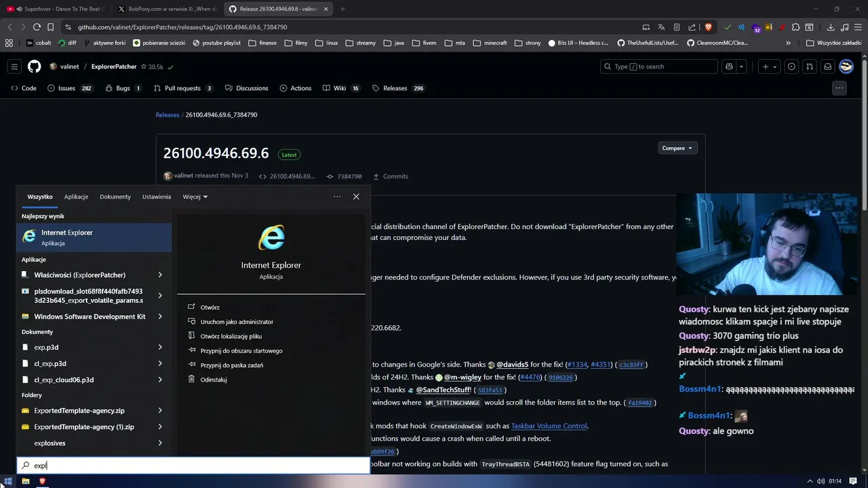Open the repository Pull requests tab

tap(183, 88)
